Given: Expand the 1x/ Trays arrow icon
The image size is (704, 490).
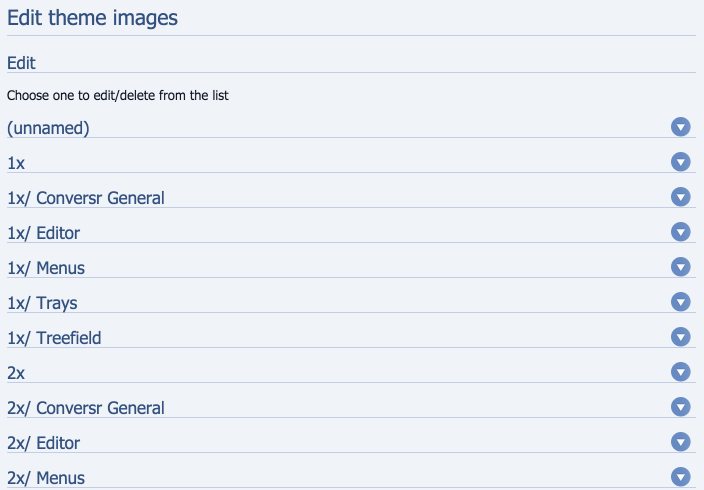Looking at the screenshot, I should coord(681,302).
